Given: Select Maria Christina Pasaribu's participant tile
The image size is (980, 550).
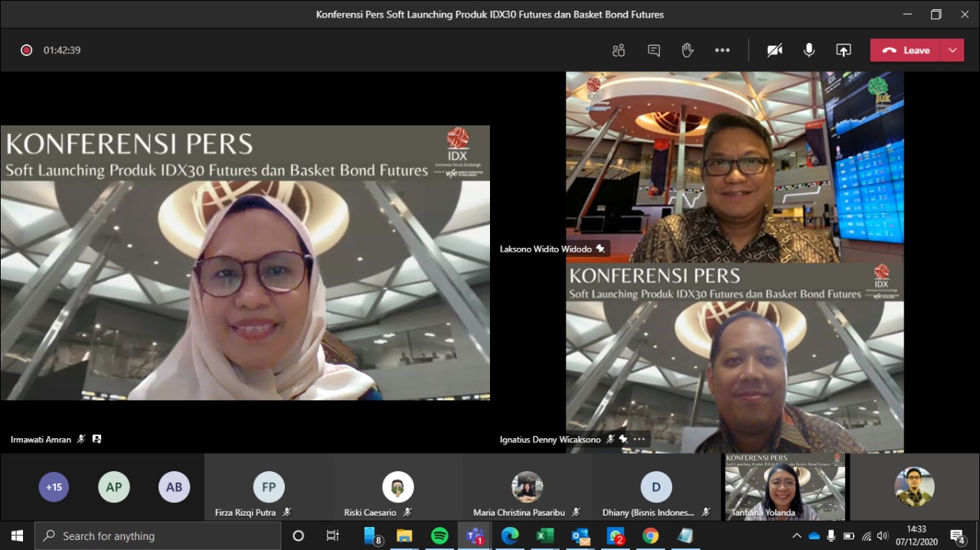Looking at the screenshot, I should (x=527, y=487).
